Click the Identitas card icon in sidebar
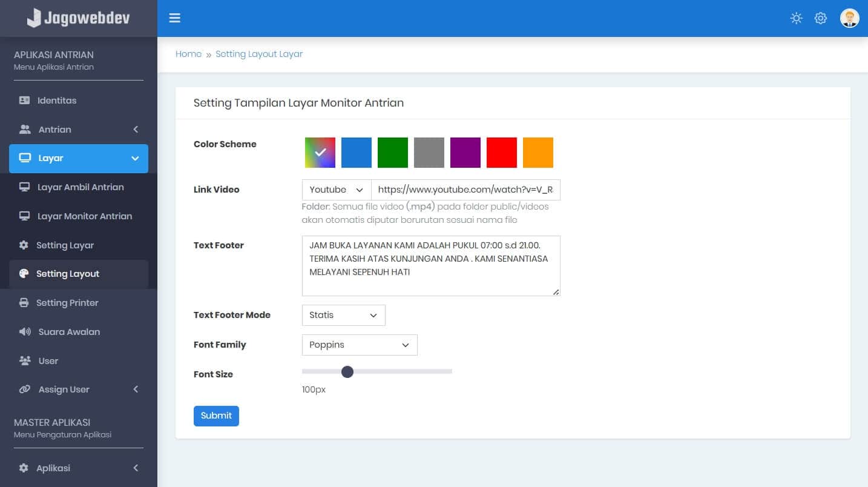The height and width of the screenshot is (487, 868). point(24,101)
